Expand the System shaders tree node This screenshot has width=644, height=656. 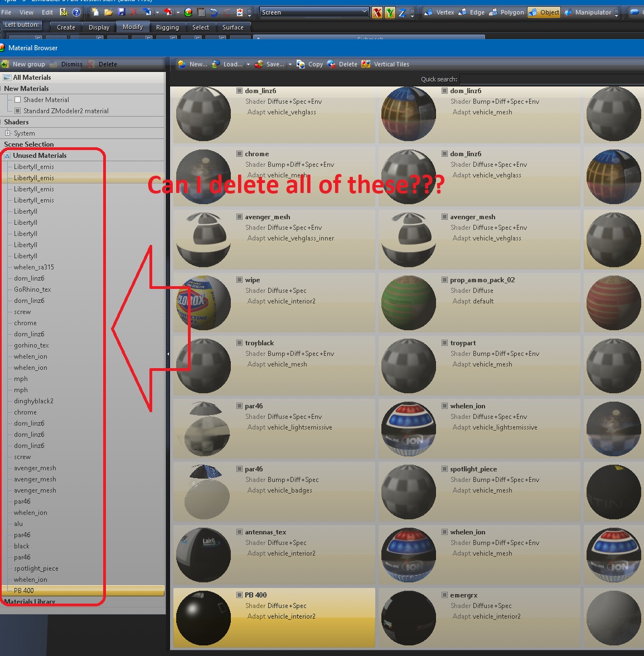(x=7, y=133)
